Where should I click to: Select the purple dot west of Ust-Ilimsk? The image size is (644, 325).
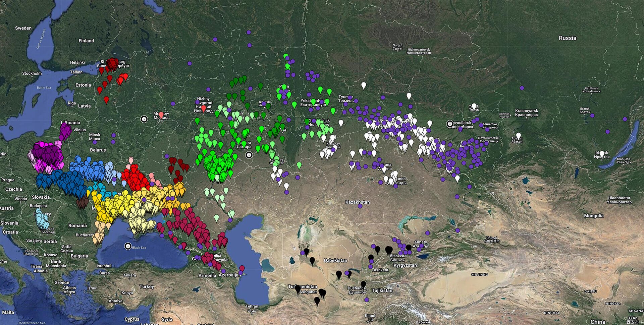[522, 88]
